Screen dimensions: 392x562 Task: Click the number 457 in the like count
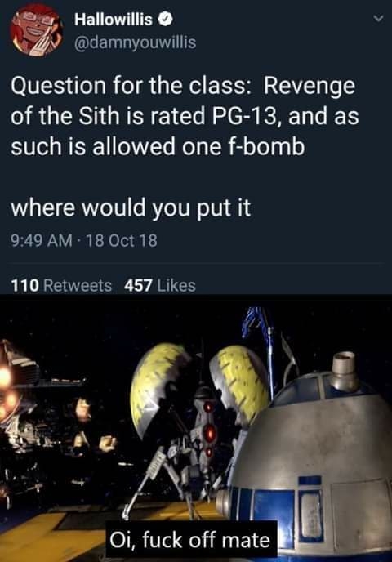pos(138,286)
